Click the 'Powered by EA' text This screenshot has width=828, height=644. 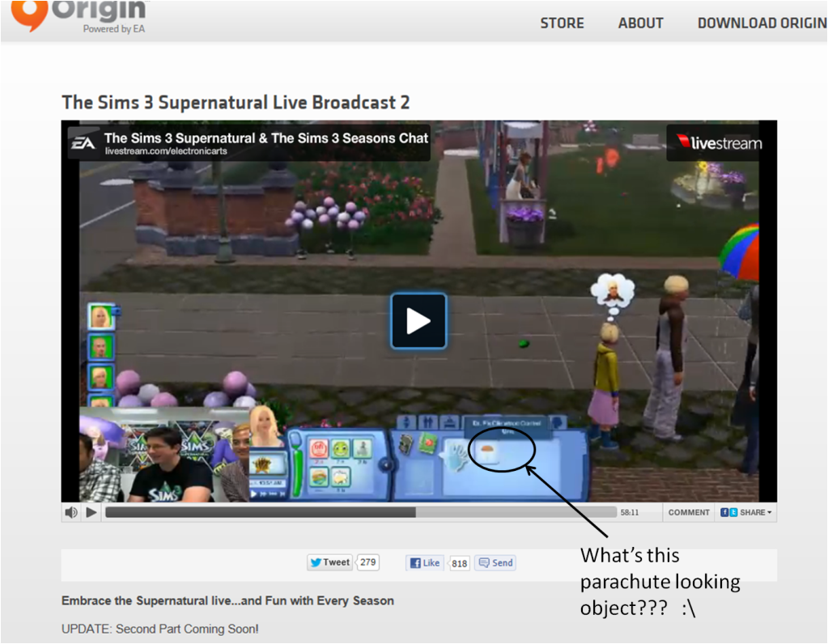pyautogui.click(x=113, y=28)
